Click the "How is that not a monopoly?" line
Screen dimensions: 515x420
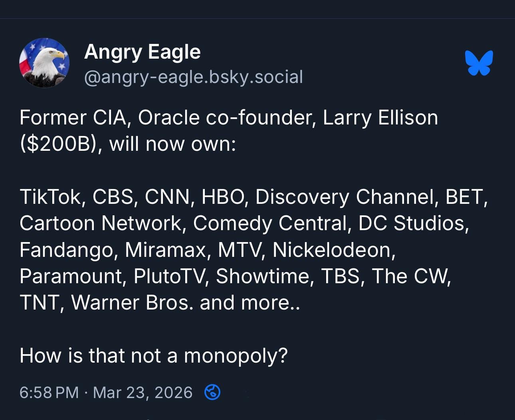click(153, 355)
